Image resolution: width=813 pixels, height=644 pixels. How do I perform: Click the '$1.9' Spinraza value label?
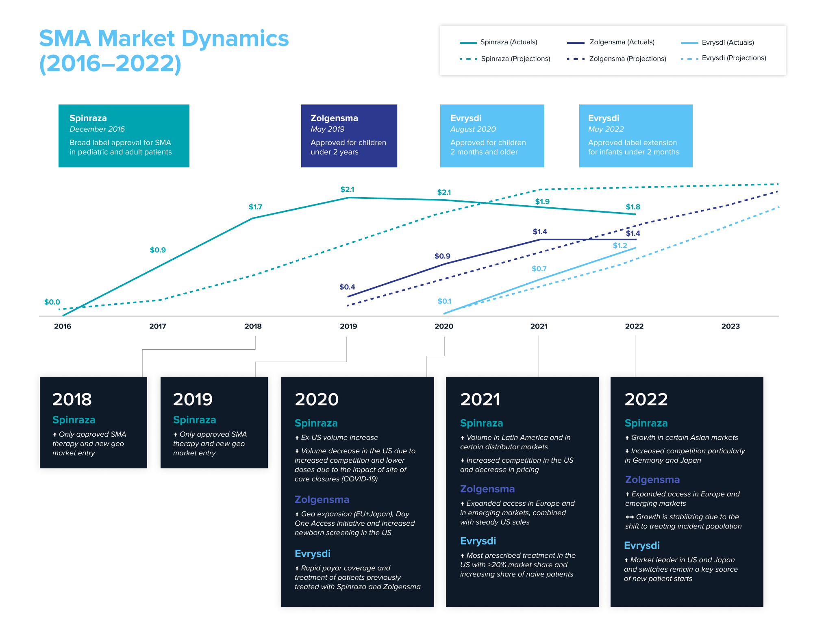542,201
